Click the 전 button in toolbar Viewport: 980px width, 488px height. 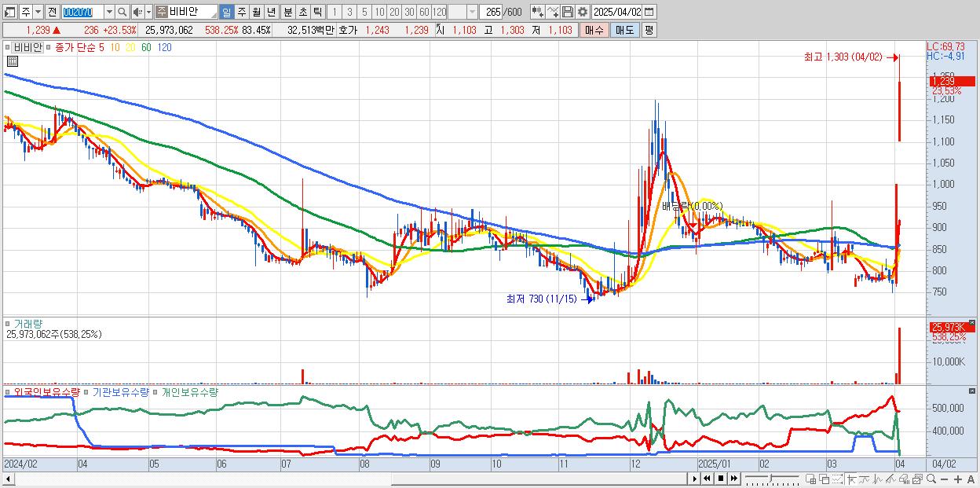52,12
